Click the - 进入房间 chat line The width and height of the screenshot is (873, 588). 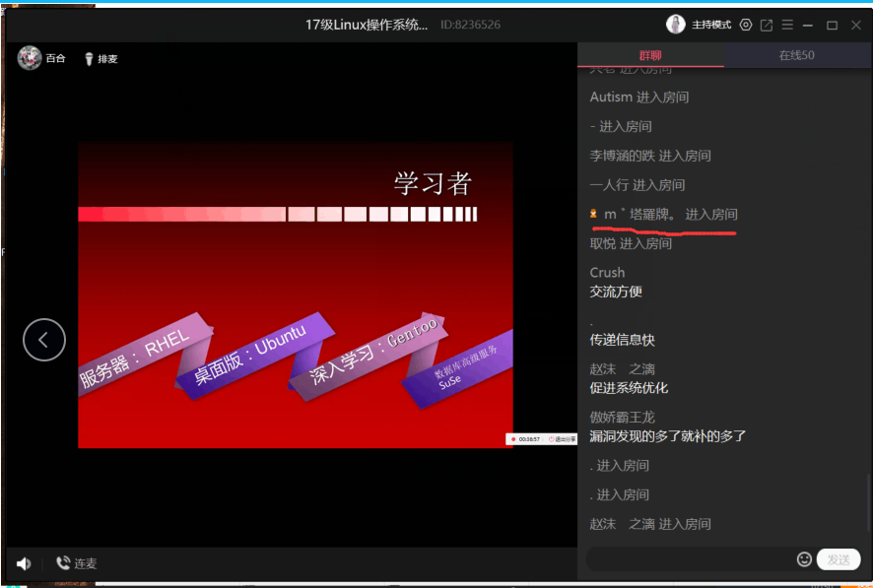(621, 126)
